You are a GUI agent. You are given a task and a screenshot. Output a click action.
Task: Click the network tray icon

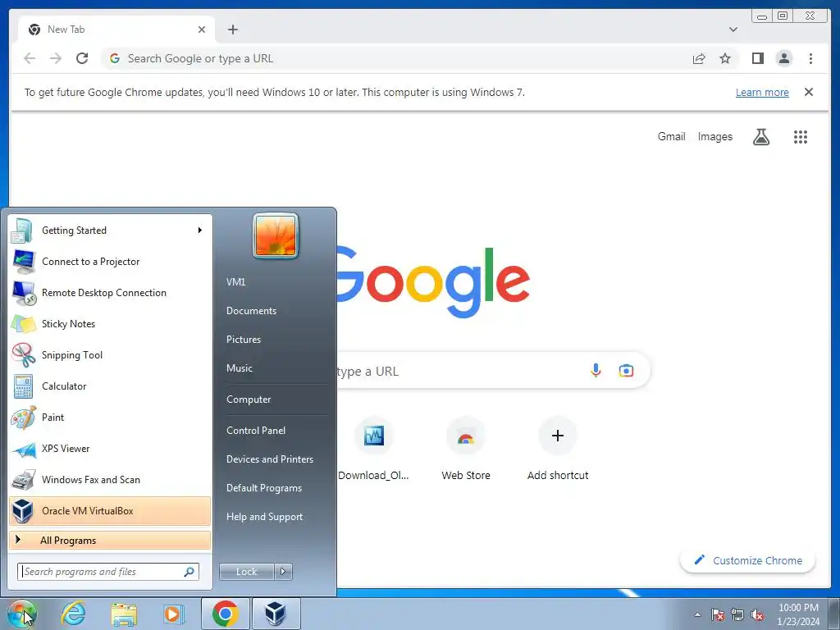tap(737, 614)
